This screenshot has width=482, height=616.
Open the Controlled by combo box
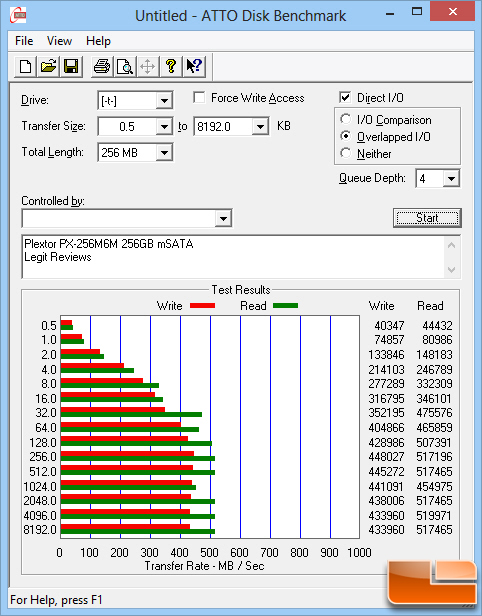127,218
